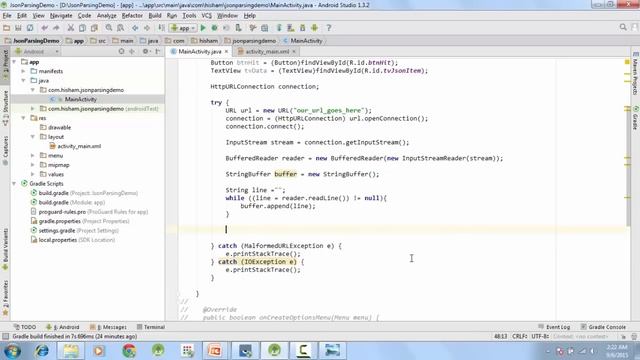Click the Cut scissors icon

coord(71,28)
